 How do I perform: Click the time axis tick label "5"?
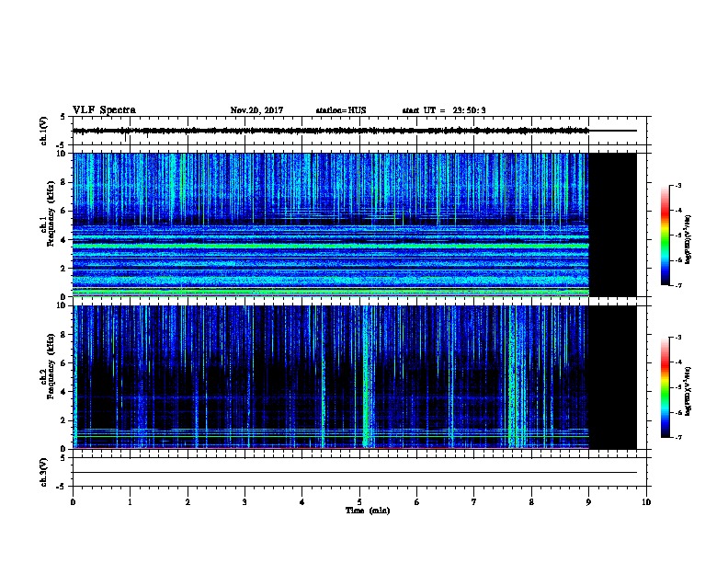coord(359,502)
